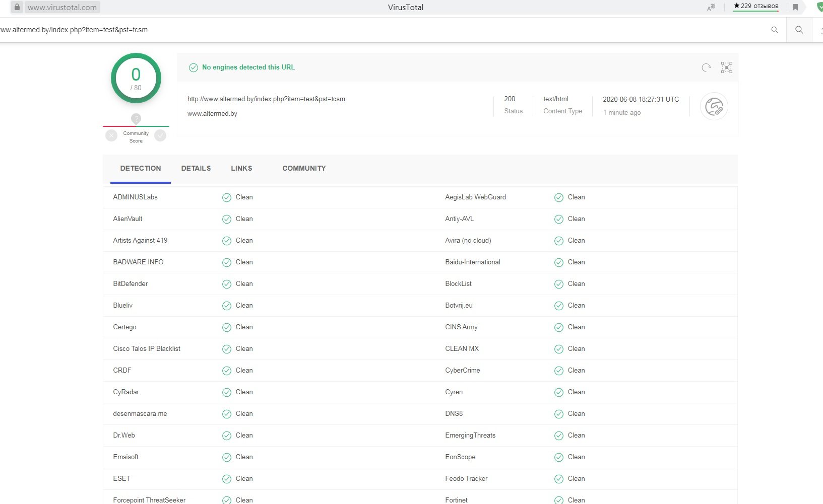Click clean check icon for CLEAN MX
The width and height of the screenshot is (823, 504).
pyautogui.click(x=559, y=349)
